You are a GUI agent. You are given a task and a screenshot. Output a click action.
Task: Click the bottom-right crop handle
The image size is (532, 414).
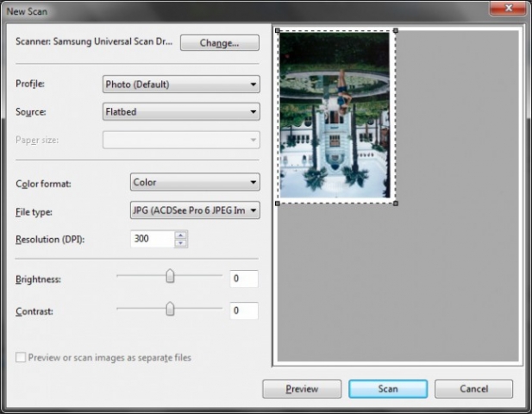point(395,204)
